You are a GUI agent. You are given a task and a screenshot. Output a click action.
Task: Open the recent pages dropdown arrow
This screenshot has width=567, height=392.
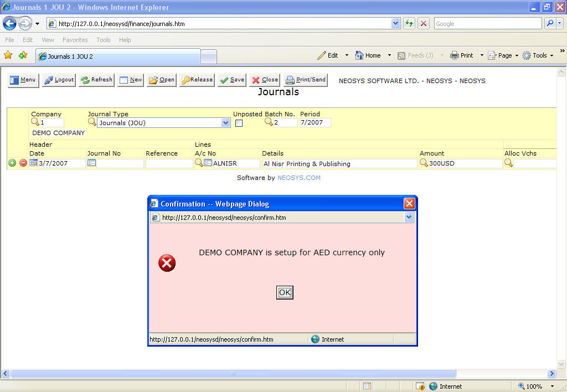(37, 24)
